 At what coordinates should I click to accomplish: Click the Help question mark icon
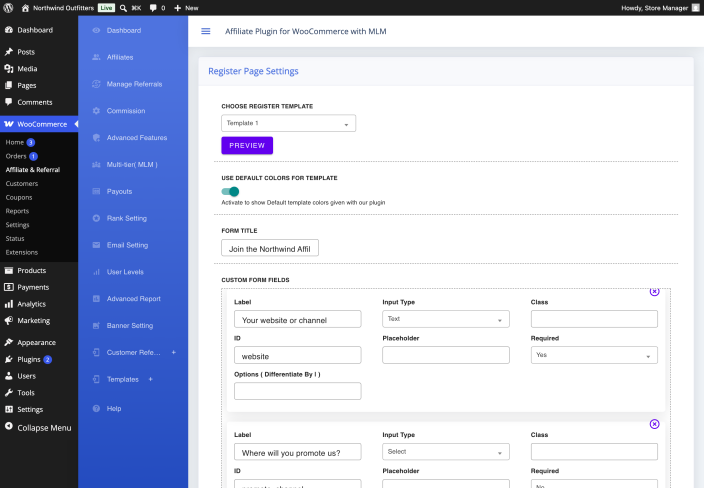(96, 409)
